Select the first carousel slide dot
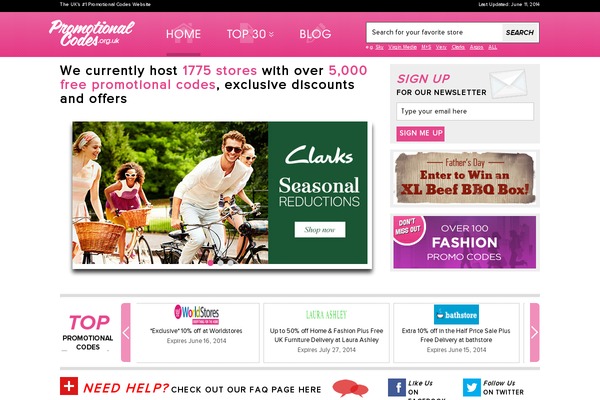This screenshot has height=400, width=600. [210, 263]
